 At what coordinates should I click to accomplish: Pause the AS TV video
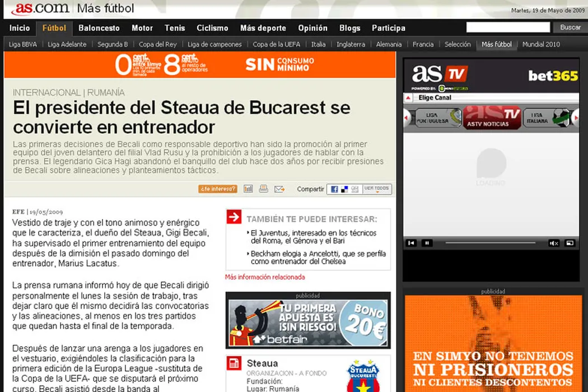pyautogui.click(x=427, y=243)
